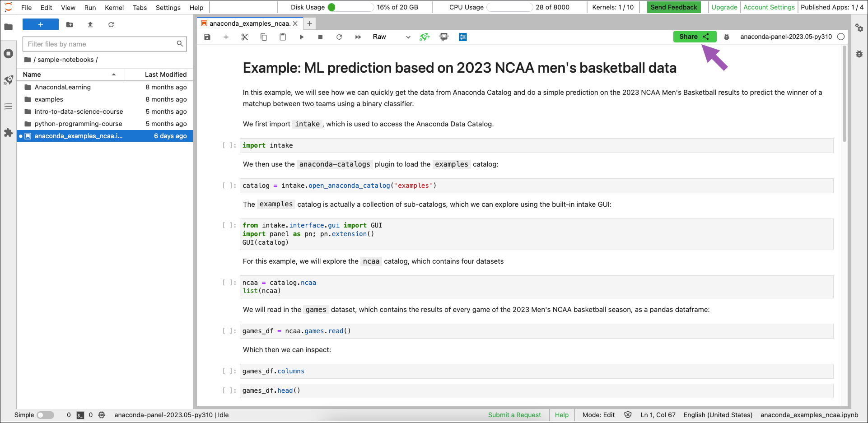This screenshot has width=868, height=423.
Task: Open the File menu
Action: tap(27, 8)
